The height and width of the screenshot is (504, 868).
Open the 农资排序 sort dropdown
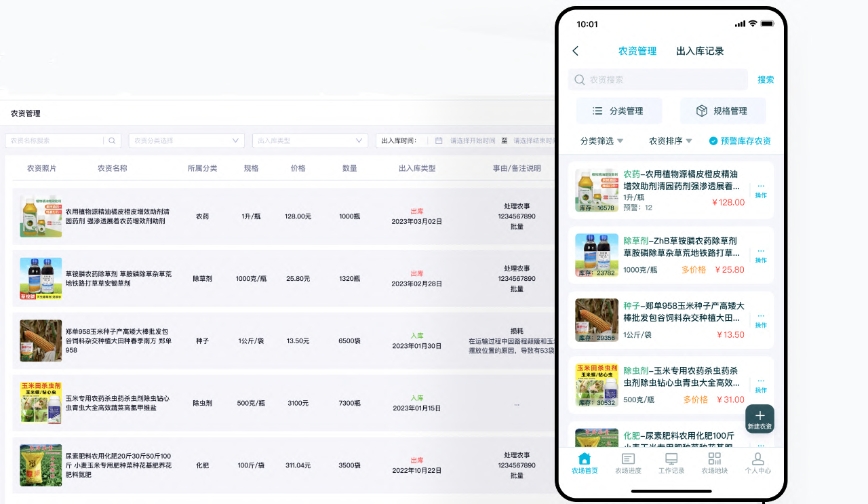coord(670,141)
